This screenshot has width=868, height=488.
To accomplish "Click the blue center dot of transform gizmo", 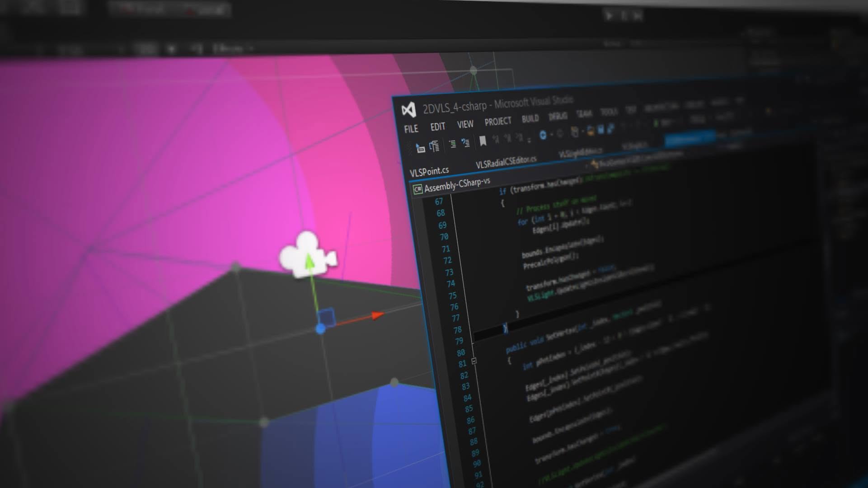I will point(320,329).
